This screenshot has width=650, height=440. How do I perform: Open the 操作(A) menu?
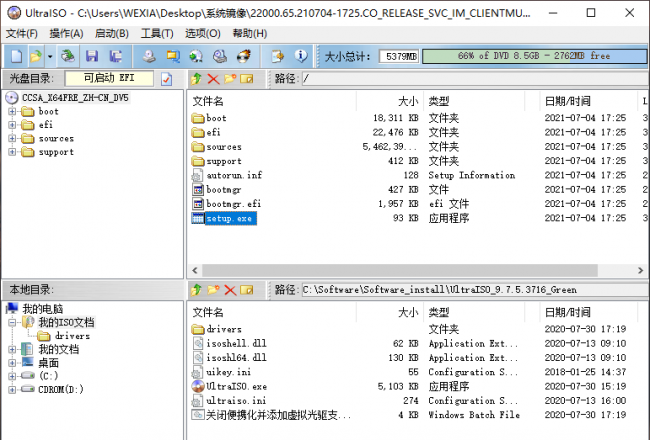pos(66,33)
